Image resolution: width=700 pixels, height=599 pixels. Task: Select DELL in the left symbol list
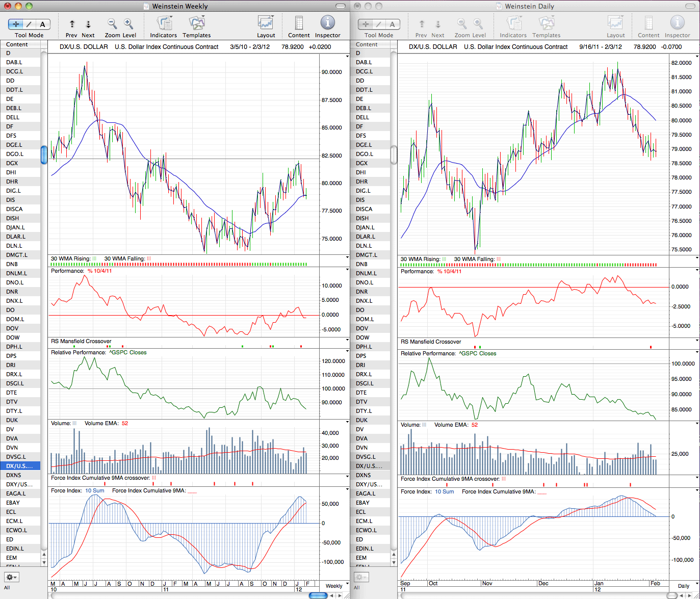(13, 117)
